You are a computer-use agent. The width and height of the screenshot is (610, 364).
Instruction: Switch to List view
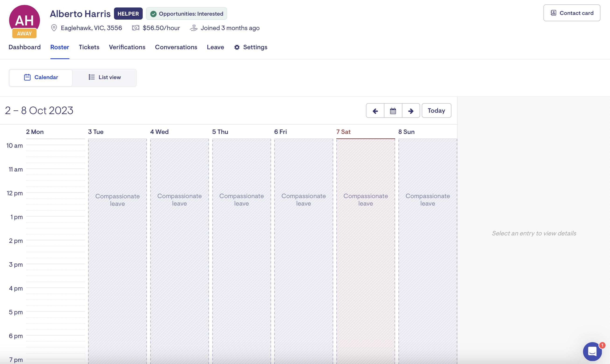[x=105, y=77]
